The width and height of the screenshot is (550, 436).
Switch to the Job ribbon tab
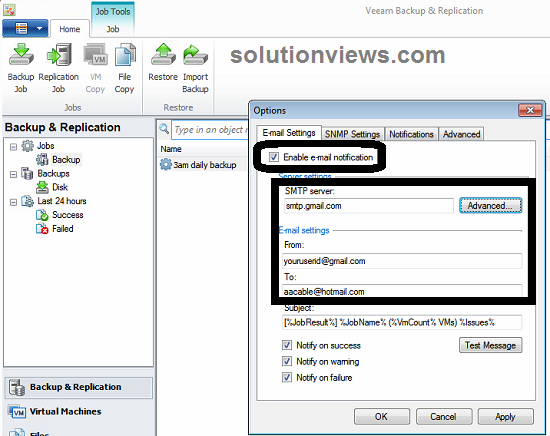[x=113, y=29]
